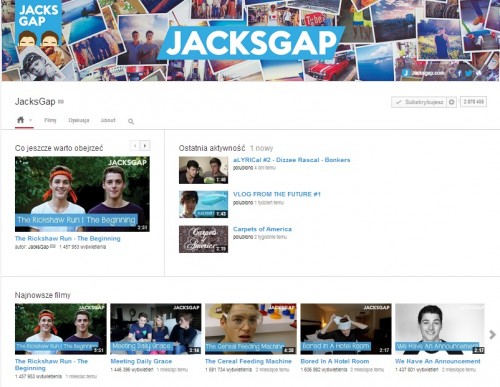Screen dimensions: 500x387
Task: Open subscription settings gear icon
Action: tap(451, 102)
